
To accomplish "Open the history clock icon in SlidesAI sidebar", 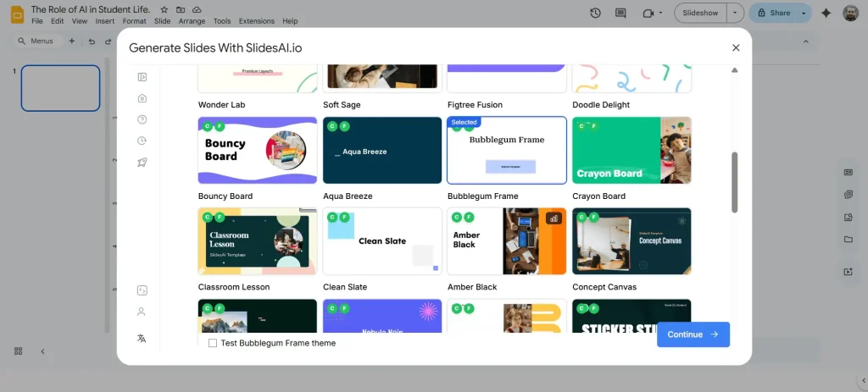I will 142,141.
